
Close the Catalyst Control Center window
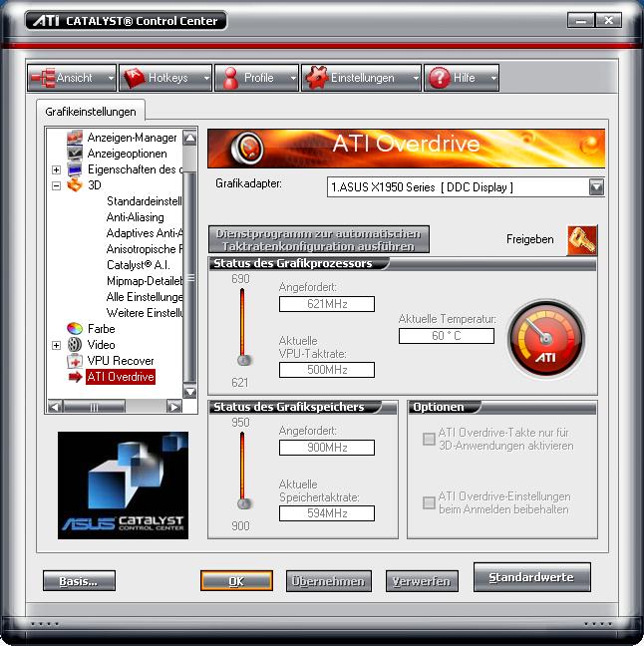(x=608, y=20)
